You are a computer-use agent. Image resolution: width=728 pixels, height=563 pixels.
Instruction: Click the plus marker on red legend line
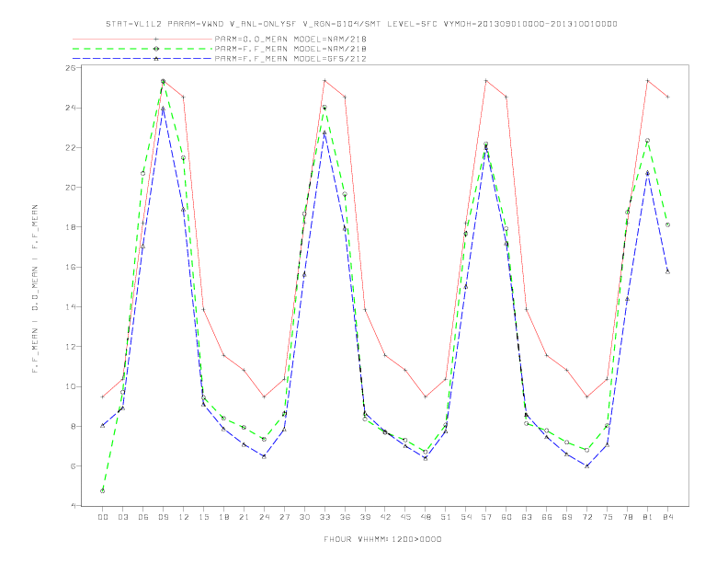156,39
